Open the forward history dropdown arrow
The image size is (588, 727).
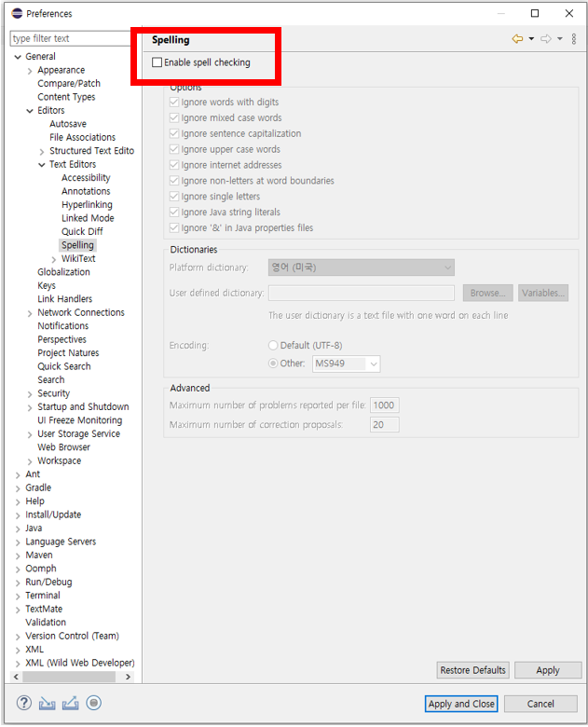(560, 38)
